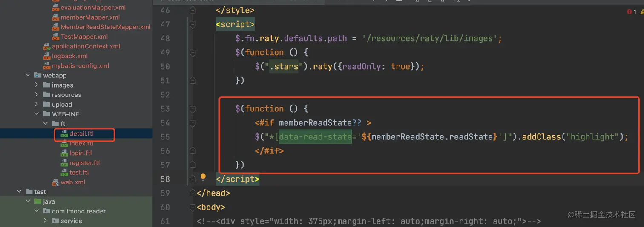This screenshot has width=644, height=227.
Task: Select the upload folder name
Action: coord(62,105)
